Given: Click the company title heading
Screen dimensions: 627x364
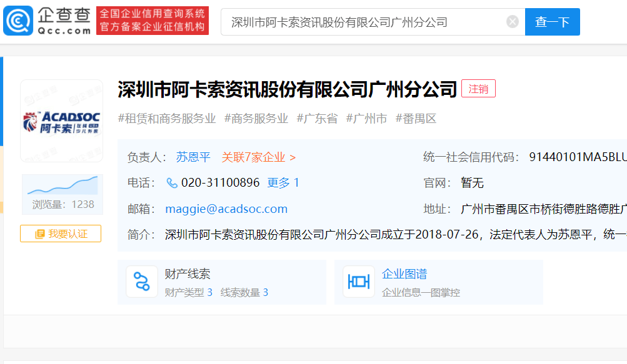Looking at the screenshot, I should 288,89.
